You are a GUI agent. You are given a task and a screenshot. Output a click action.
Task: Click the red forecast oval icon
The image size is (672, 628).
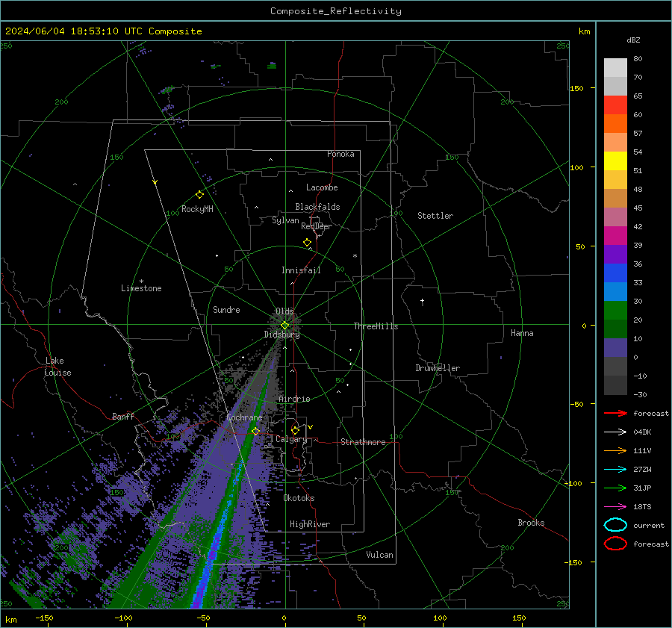(x=615, y=544)
